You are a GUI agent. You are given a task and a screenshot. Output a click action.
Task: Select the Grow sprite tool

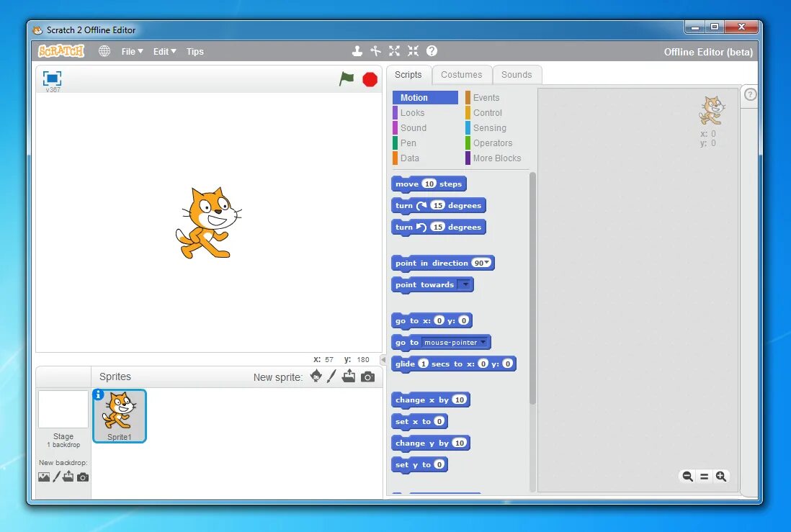coord(395,51)
